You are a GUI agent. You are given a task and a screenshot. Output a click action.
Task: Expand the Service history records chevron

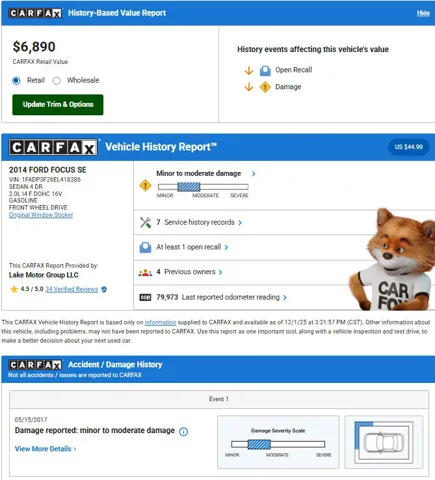click(x=240, y=223)
